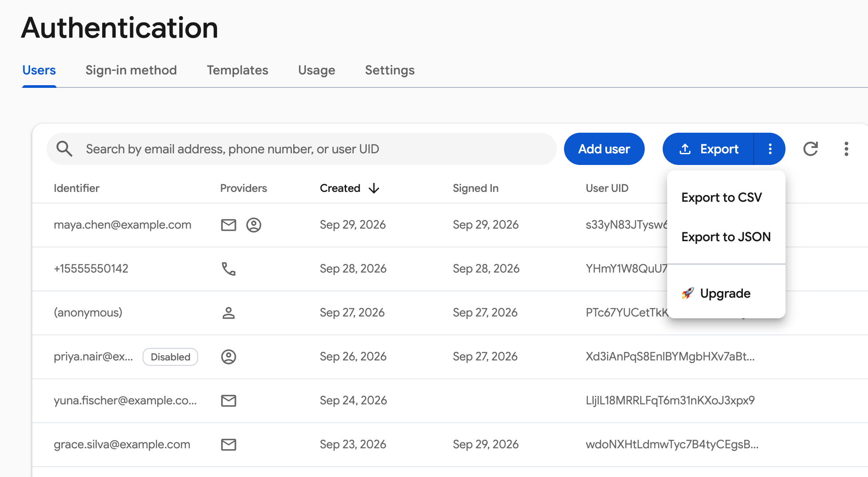Image resolution: width=868 pixels, height=477 pixels.
Task: Click the Providers column header
Action: [243, 188]
